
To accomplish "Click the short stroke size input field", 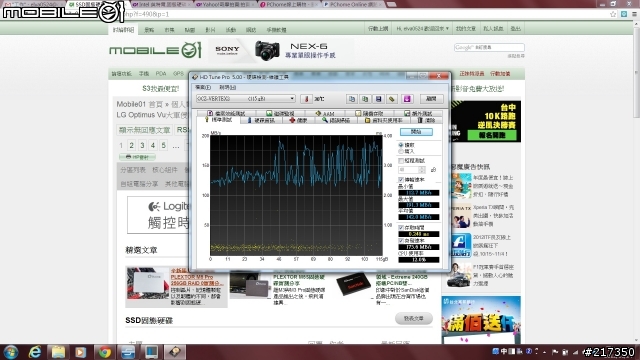I will 409,169.
